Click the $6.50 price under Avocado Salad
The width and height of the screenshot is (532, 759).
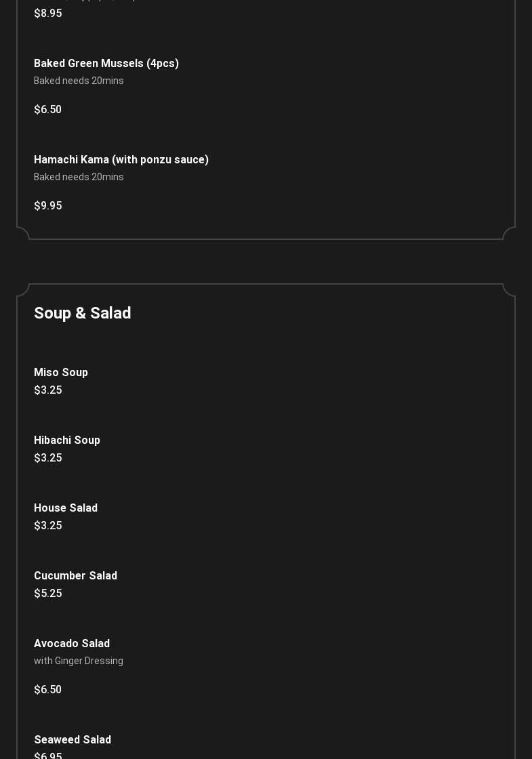[48, 690]
